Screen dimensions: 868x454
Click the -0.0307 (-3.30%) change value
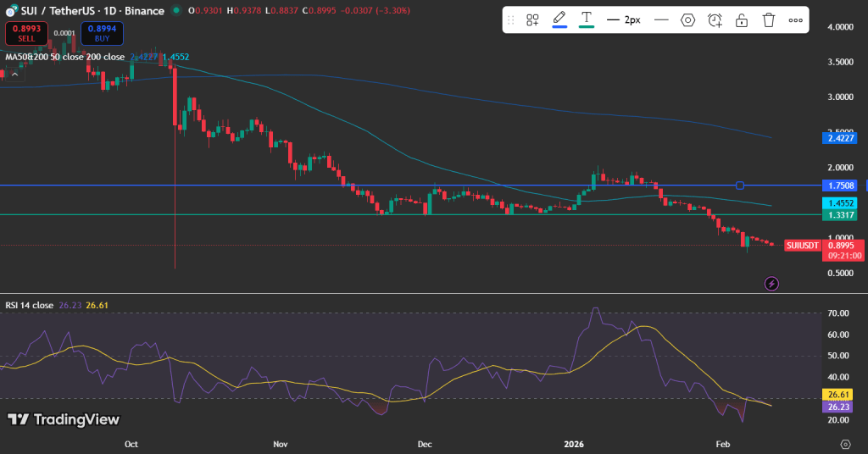point(375,10)
